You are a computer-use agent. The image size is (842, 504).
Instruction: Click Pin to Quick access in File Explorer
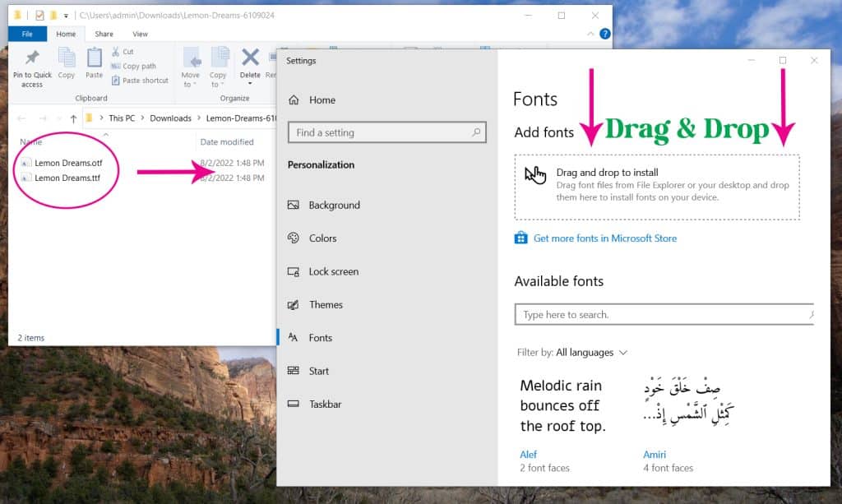click(x=32, y=69)
